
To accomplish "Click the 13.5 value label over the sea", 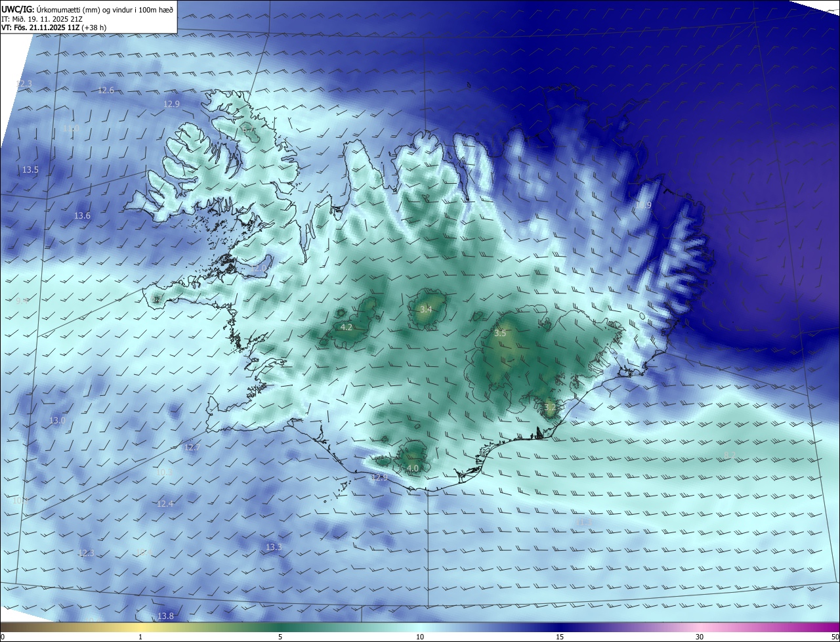I will pyautogui.click(x=30, y=170).
